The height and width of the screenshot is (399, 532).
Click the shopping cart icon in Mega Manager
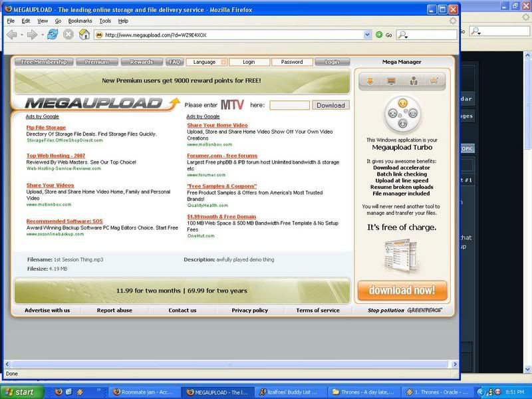point(434,80)
